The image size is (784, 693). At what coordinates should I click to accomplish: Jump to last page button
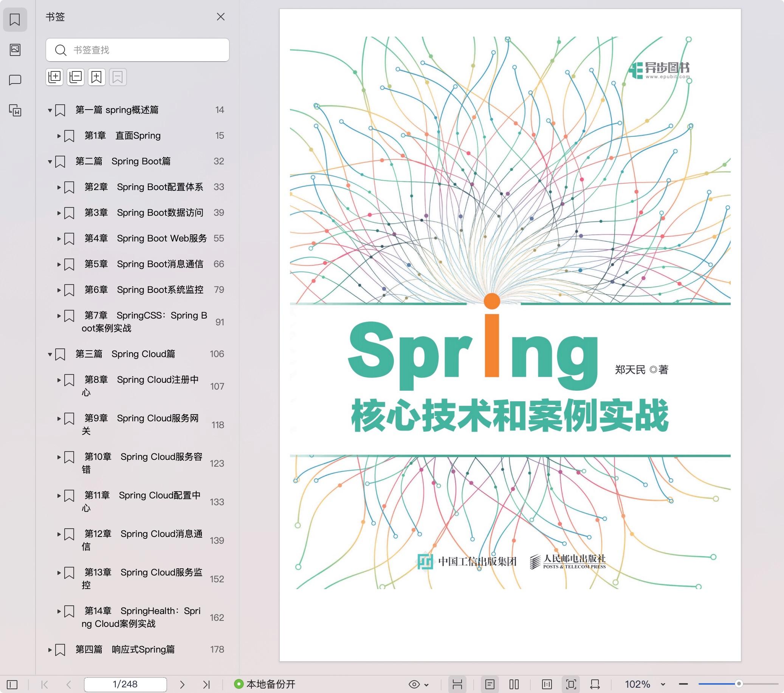[206, 684]
